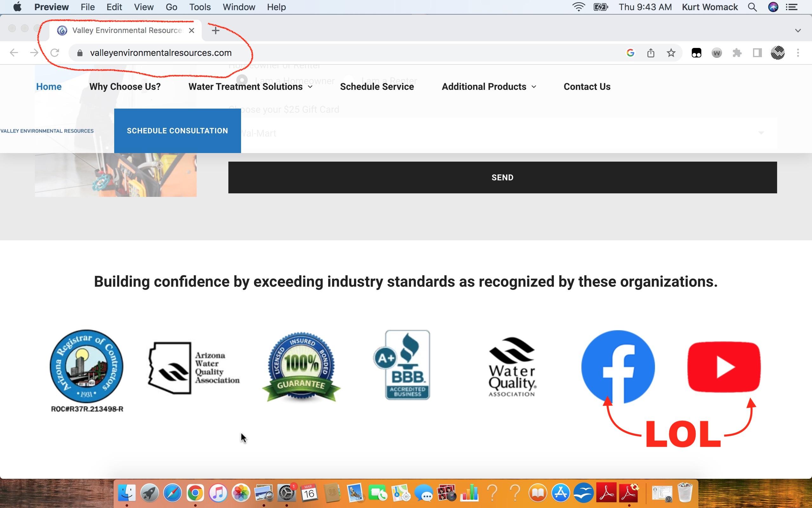The height and width of the screenshot is (508, 812).
Task: Click the Thu 9:43 AM clock
Action: (645, 7)
